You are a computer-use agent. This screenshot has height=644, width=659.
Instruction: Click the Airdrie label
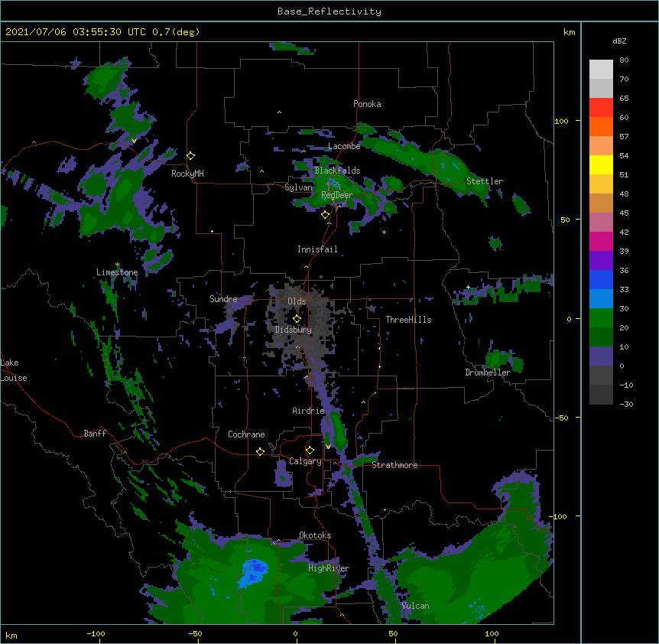coord(308,411)
